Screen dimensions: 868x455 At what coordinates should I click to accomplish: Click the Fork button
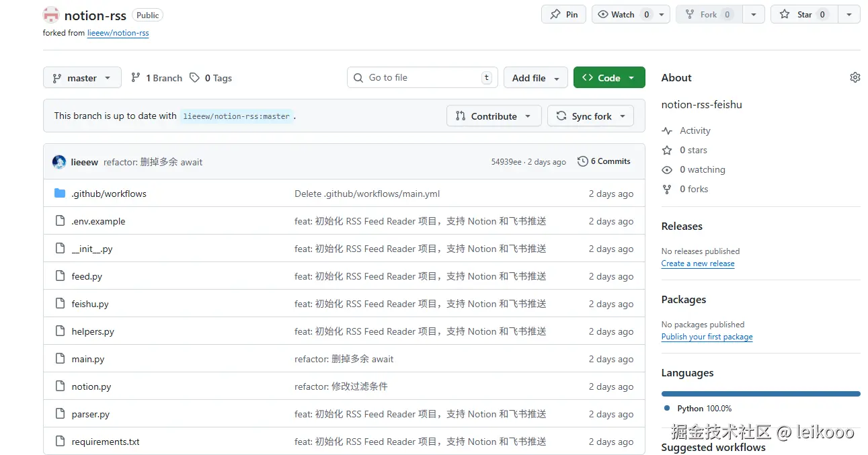(709, 14)
